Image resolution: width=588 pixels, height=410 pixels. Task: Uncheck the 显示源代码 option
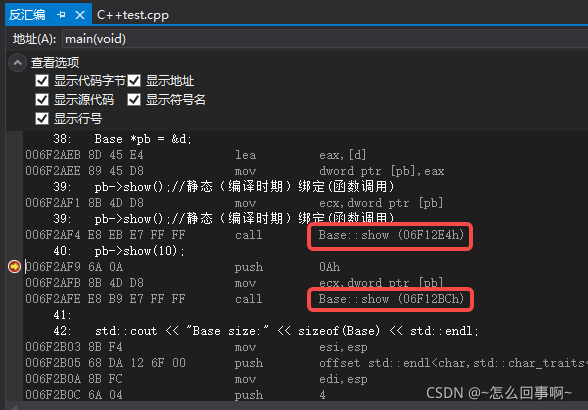click(42, 100)
